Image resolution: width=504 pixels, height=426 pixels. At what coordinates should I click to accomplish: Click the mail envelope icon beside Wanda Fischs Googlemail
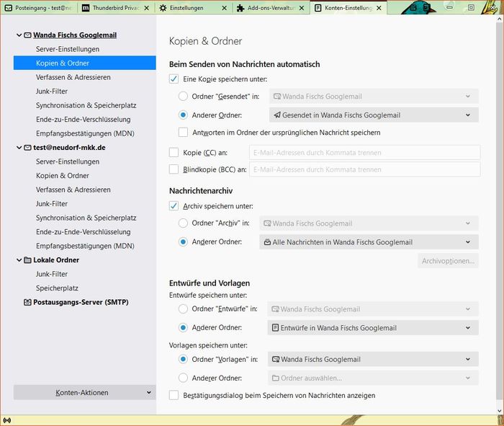(x=27, y=35)
